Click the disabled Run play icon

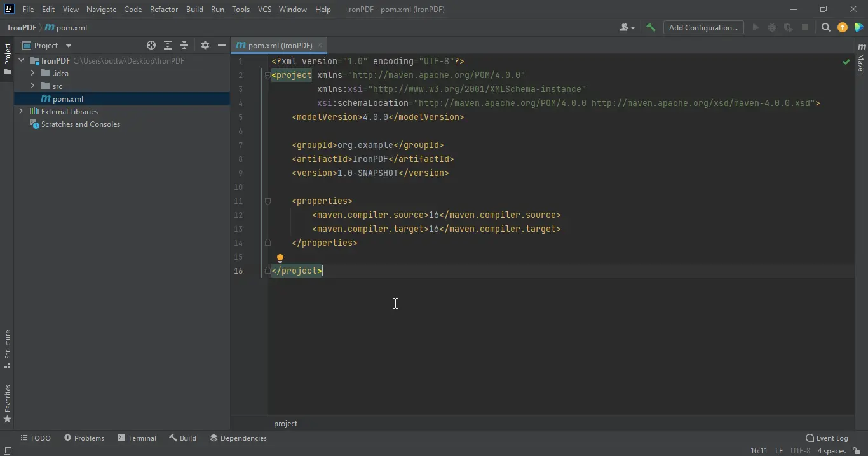coord(756,27)
